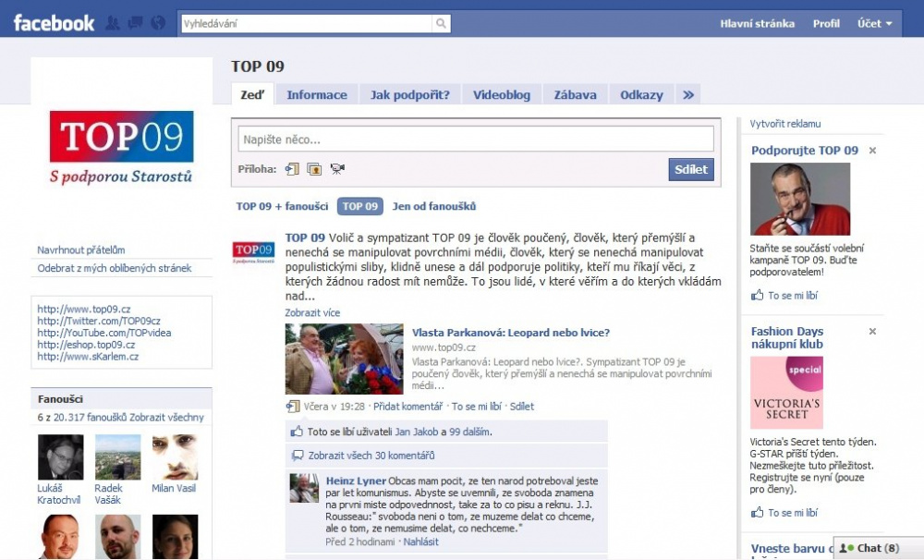Click the article preview photo

[x=344, y=359]
